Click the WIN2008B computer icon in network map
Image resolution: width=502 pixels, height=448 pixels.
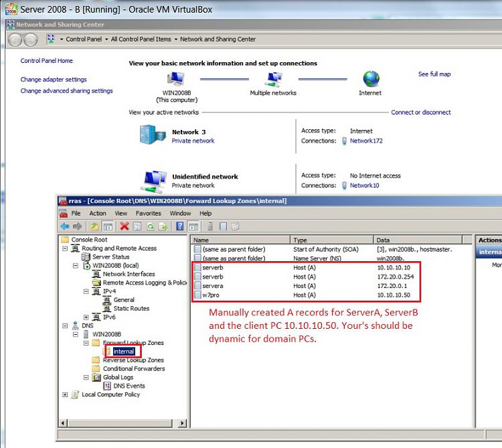click(176, 79)
